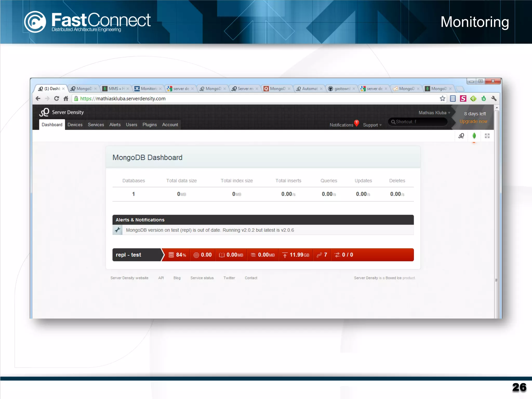Click the Server Density dashboard view icon
This screenshot has height=399, width=532.
point(461,136)
